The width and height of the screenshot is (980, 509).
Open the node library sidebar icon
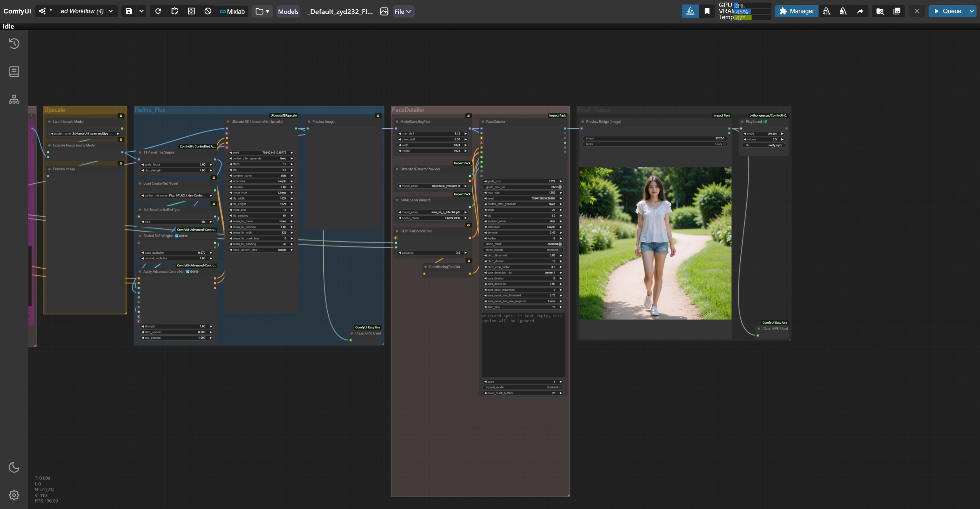[14, 72]
